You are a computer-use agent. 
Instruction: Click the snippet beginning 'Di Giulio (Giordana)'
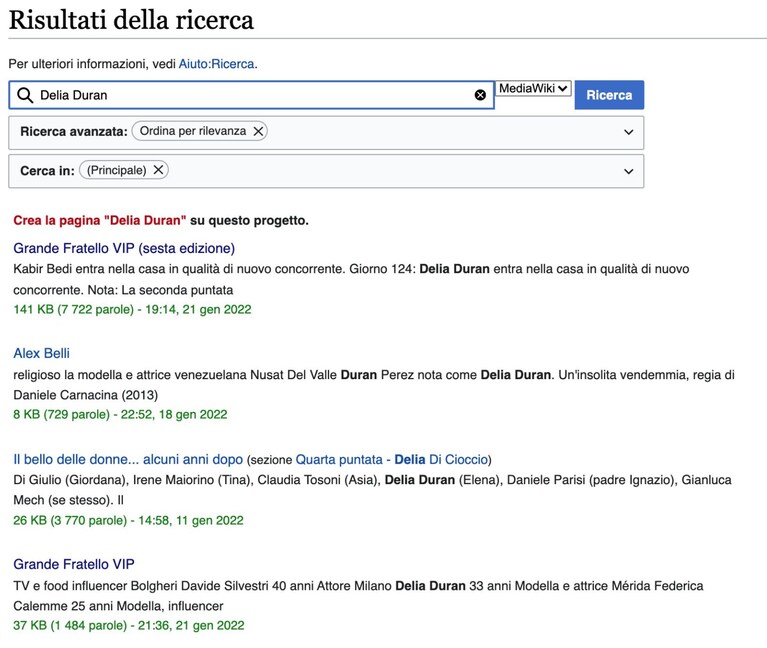pos(372,490)
